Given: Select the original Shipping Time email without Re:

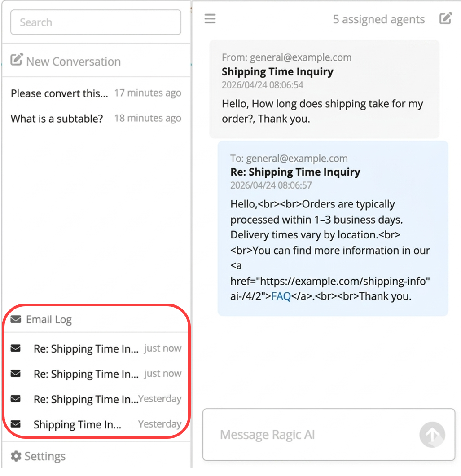Looking at the screenshot, I should [77, 424].
